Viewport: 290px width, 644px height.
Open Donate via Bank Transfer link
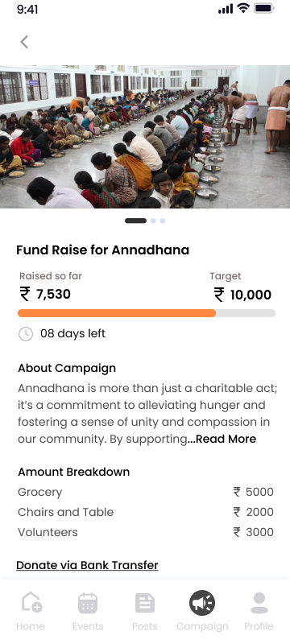(x=87, y=565)
